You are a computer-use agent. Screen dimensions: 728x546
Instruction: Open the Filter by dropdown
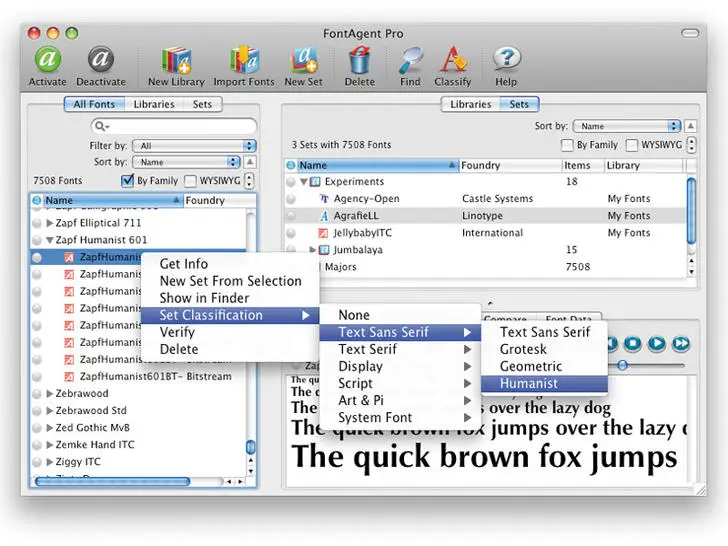194,146
